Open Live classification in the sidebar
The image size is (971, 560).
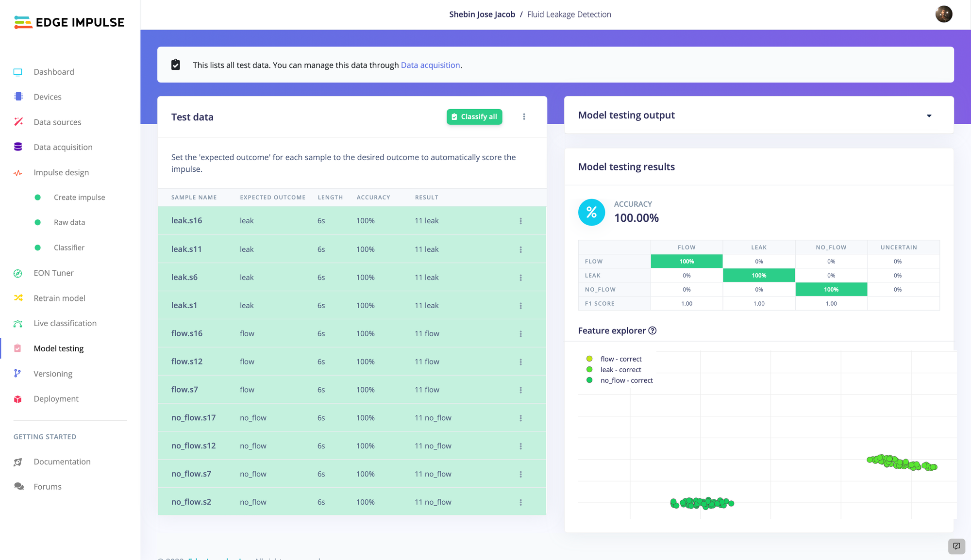tap(65, 323)
